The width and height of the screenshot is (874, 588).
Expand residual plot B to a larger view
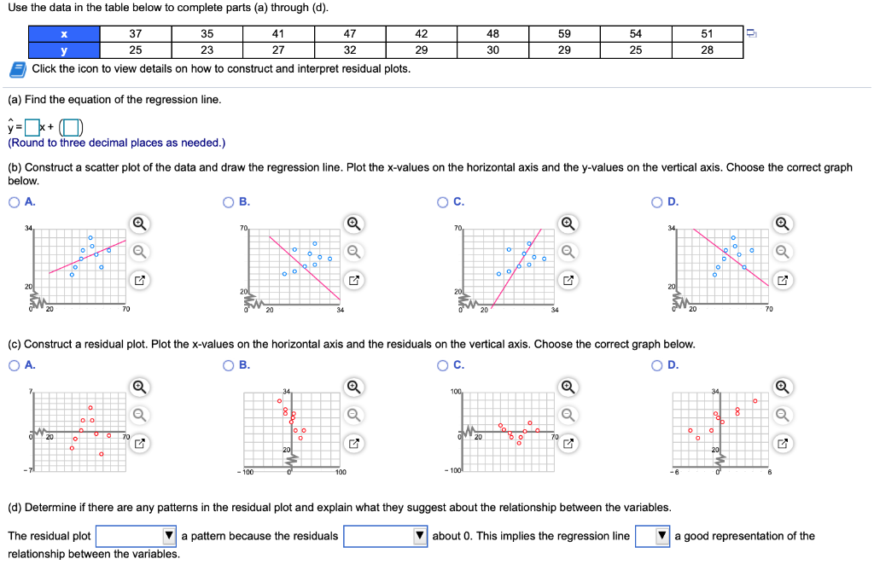coord(353,443)
